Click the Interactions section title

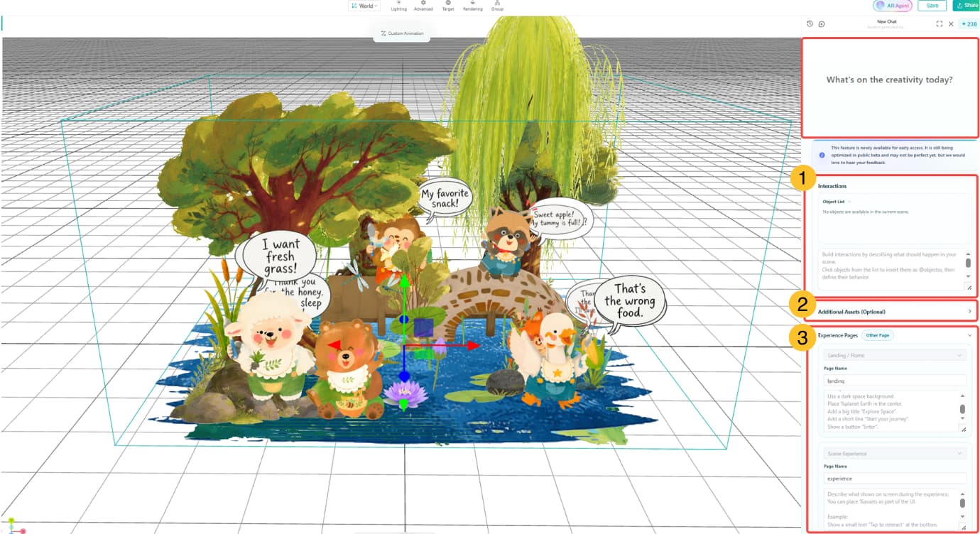(832, 186)
